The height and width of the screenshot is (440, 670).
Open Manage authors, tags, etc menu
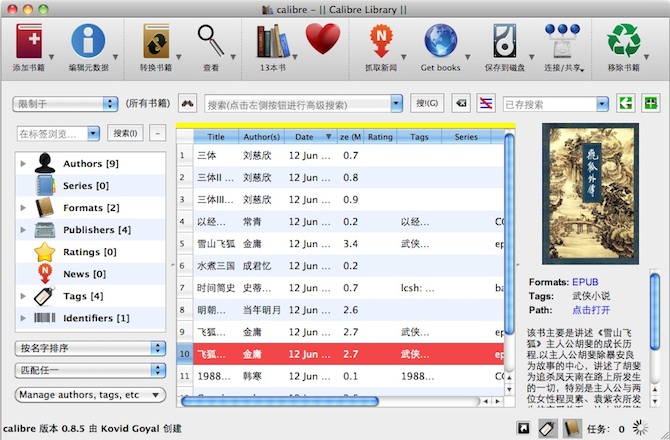91,395
